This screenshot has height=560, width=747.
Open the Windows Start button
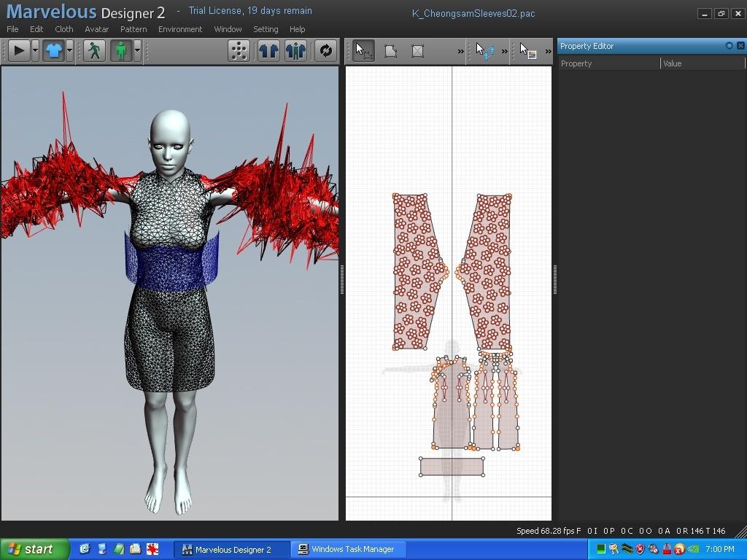[x=34, y=548]
